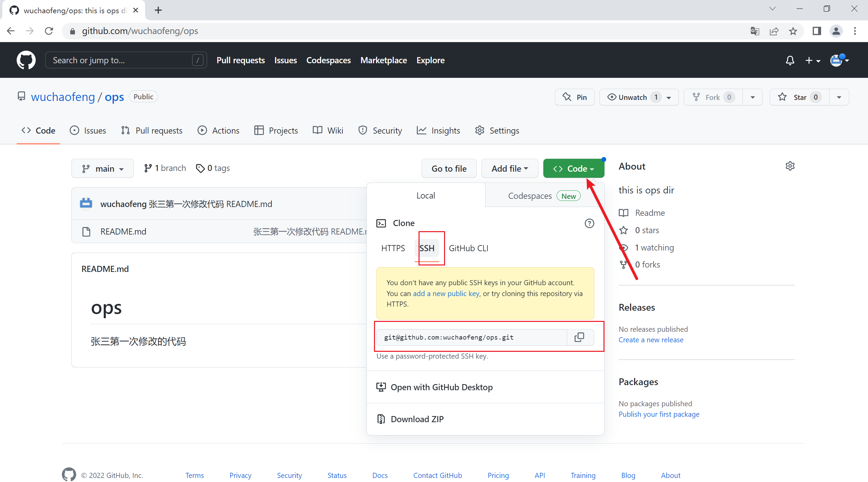Open a new browser tab
The image size is (868, 482).
(x=158, y=10)
